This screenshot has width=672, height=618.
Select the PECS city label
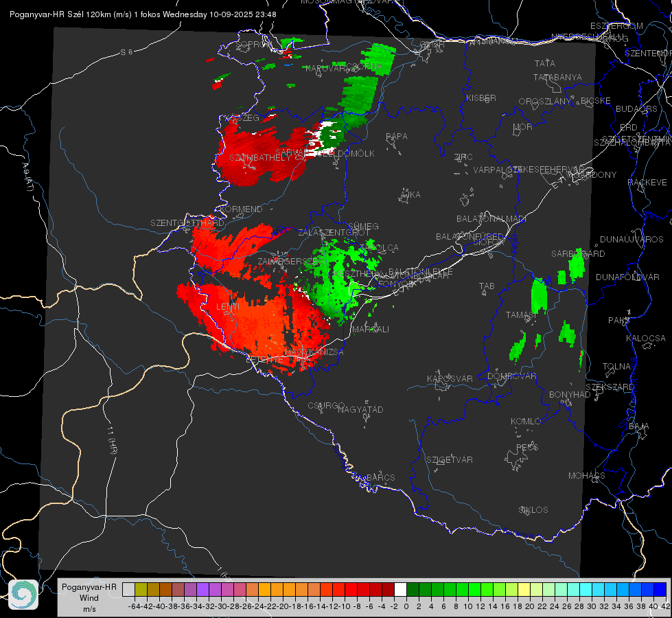coord(527,447)
